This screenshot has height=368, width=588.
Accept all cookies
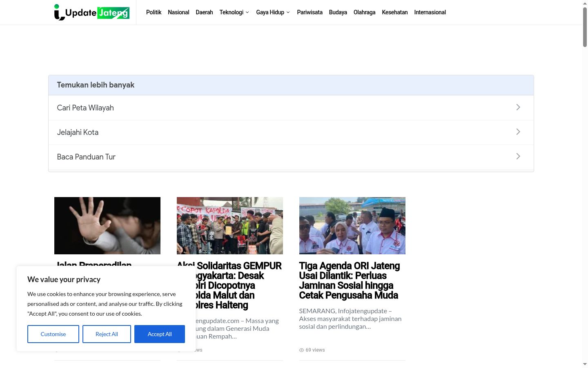(160, 334)
